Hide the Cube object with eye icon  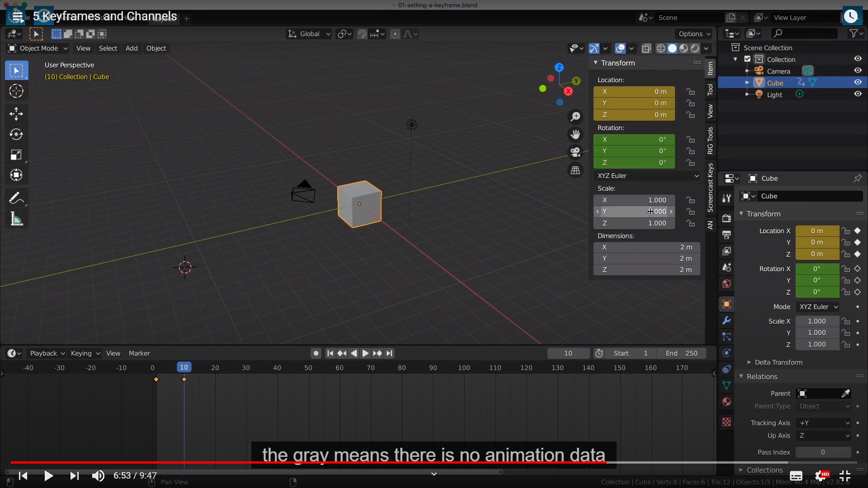858,82
